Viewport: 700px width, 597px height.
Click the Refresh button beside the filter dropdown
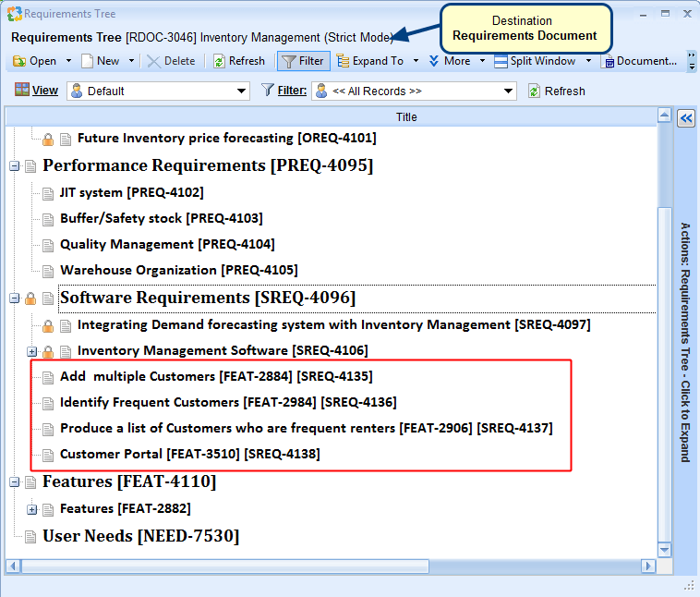556,91
